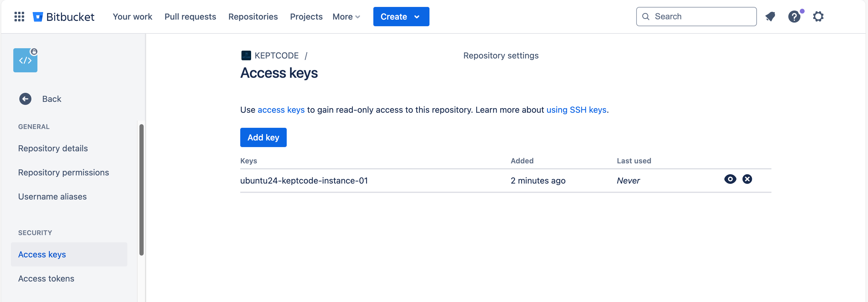Go to Repositories in top navigation

pyautogui.click(x=253, y=17)
